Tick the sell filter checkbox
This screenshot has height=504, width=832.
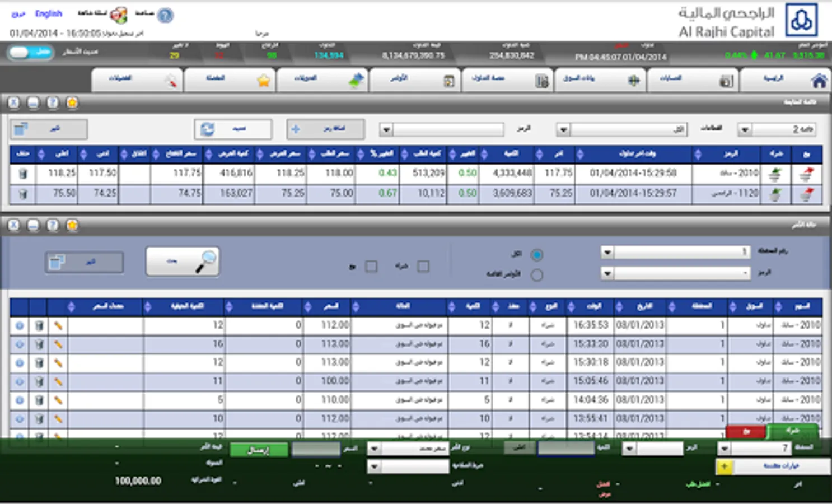[x=371, y=267]
